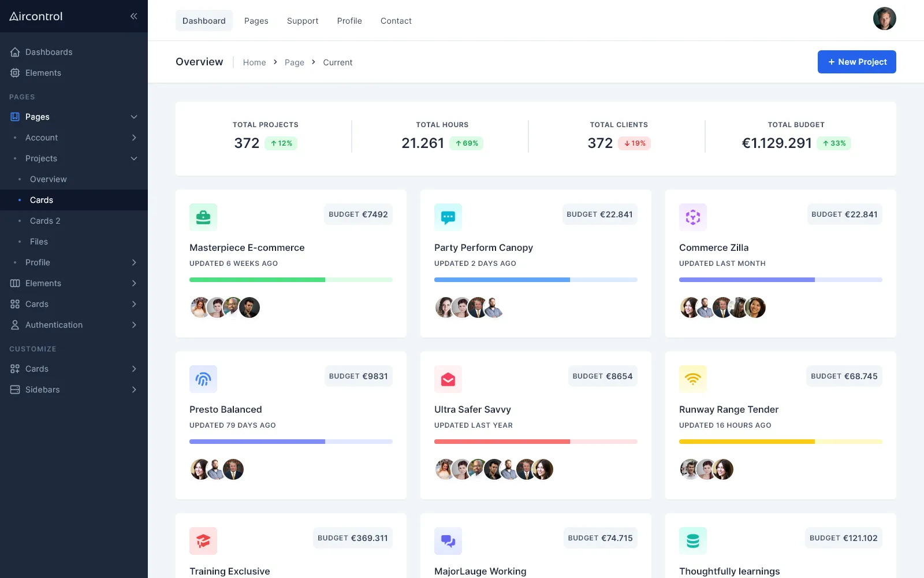Screen dimensions: 924x578
Task: Open the Pages top navigation item
Action: tap(256, 21)
